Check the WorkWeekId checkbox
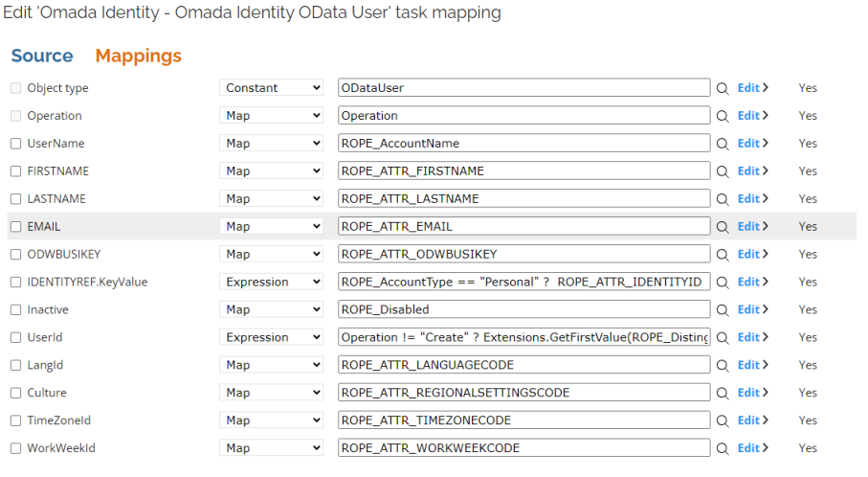 (16, 448)
